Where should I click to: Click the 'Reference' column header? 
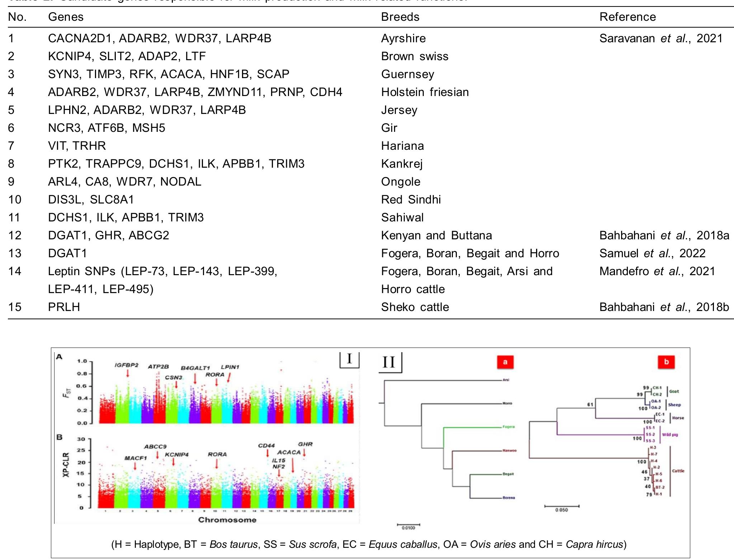[628, 17]
